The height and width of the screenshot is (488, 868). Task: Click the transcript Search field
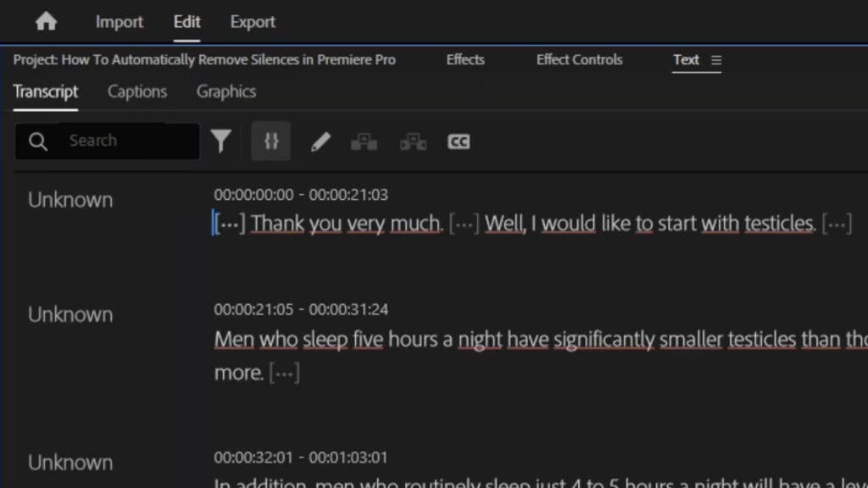[108, 141]
